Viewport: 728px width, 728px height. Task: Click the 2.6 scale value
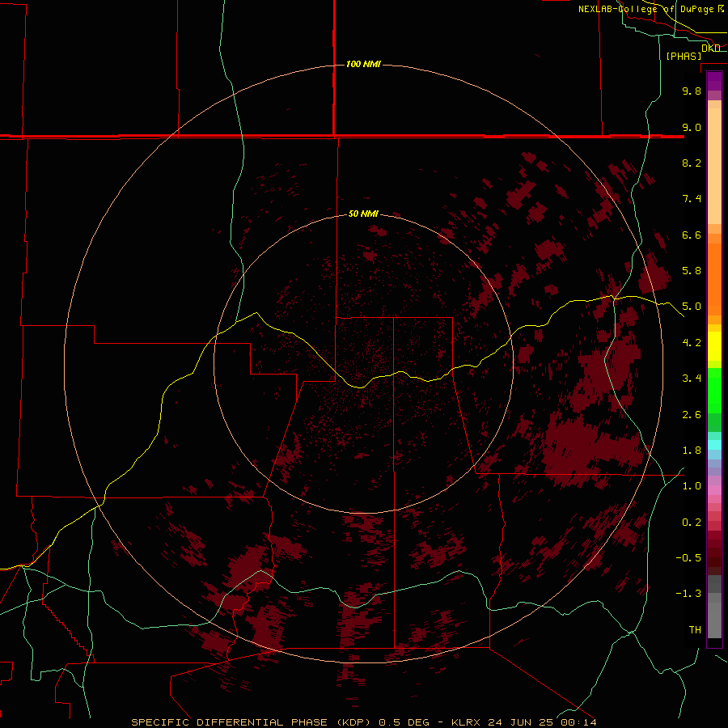coord(692,415)
